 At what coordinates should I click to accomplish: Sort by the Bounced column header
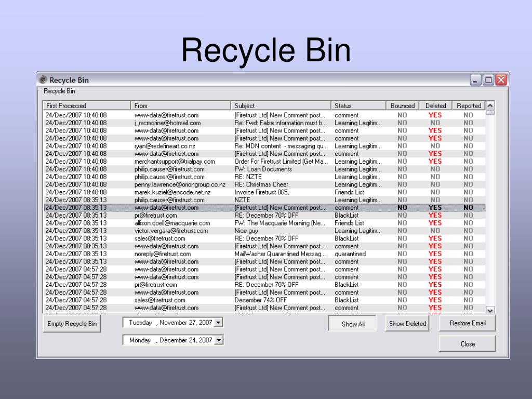(x=403, y=105)
